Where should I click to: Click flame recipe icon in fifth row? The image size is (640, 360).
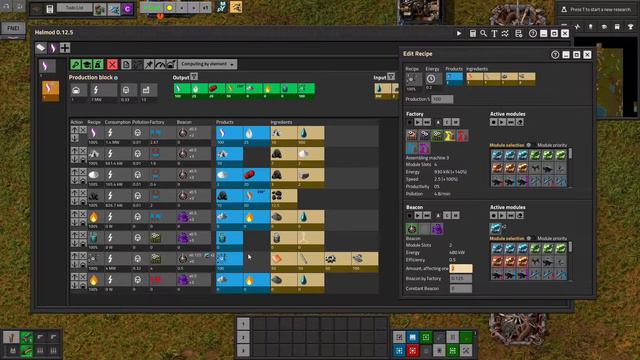[x=93, y=217]
